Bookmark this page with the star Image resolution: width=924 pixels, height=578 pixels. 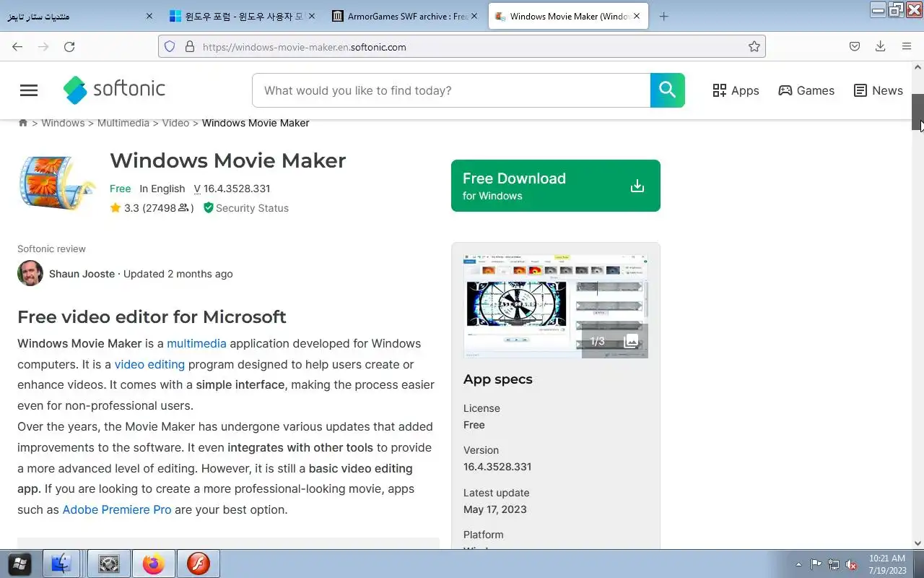point(754,46)
